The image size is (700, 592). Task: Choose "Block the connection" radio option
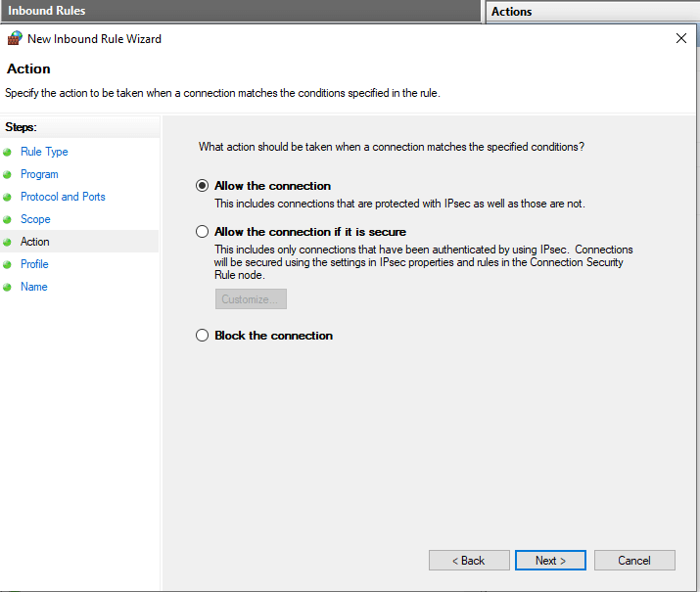202,336
